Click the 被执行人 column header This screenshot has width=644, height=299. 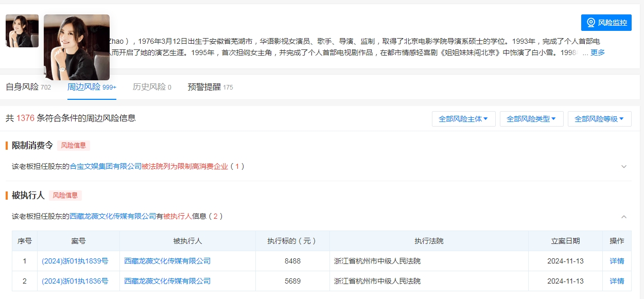pyautogui.click(x=187, y=241)
